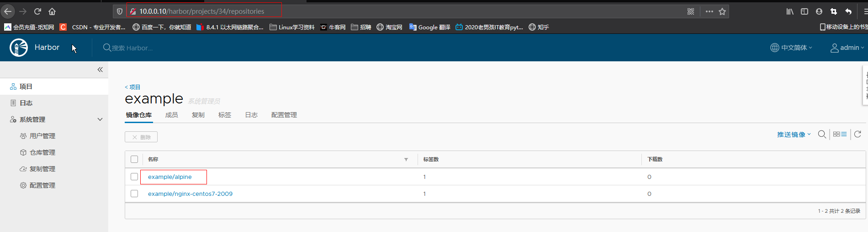Screen dimensions: 868x232
Task: Switch to list view icon
Action: 844,134
